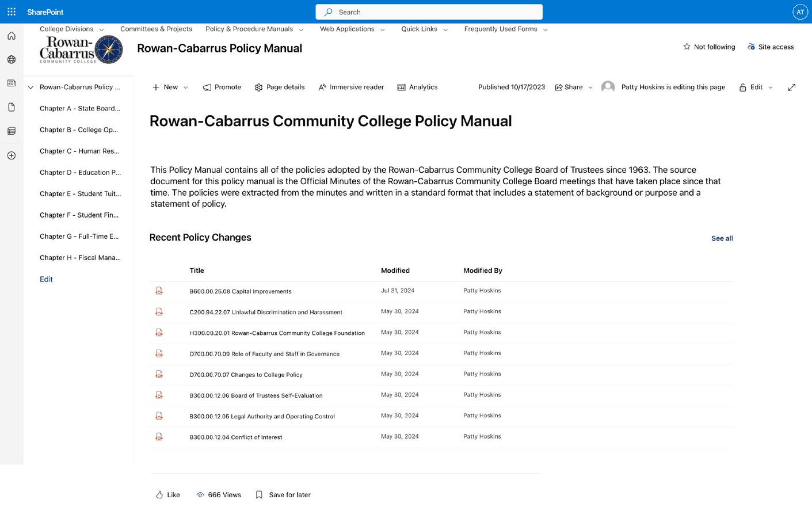Expand the Edit dropdown chevron
812x518 pixels.
pos(771,87)
